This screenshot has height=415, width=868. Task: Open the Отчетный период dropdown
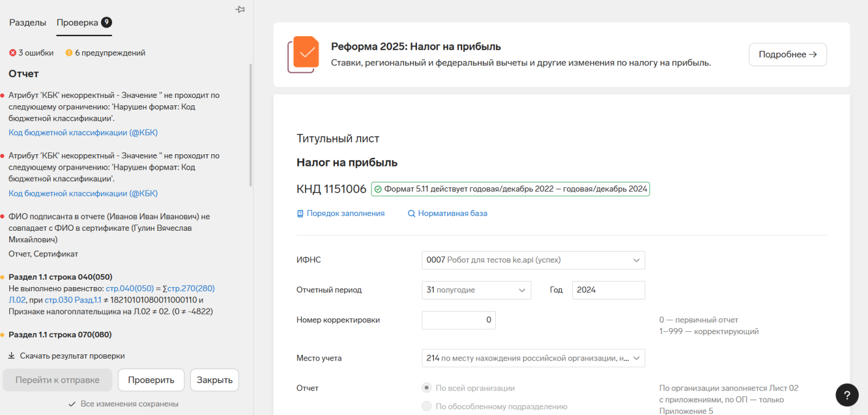coord(522,290)
